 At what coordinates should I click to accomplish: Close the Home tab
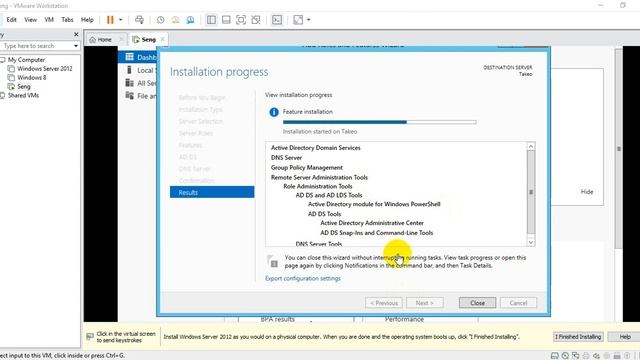tap(121, 39)
